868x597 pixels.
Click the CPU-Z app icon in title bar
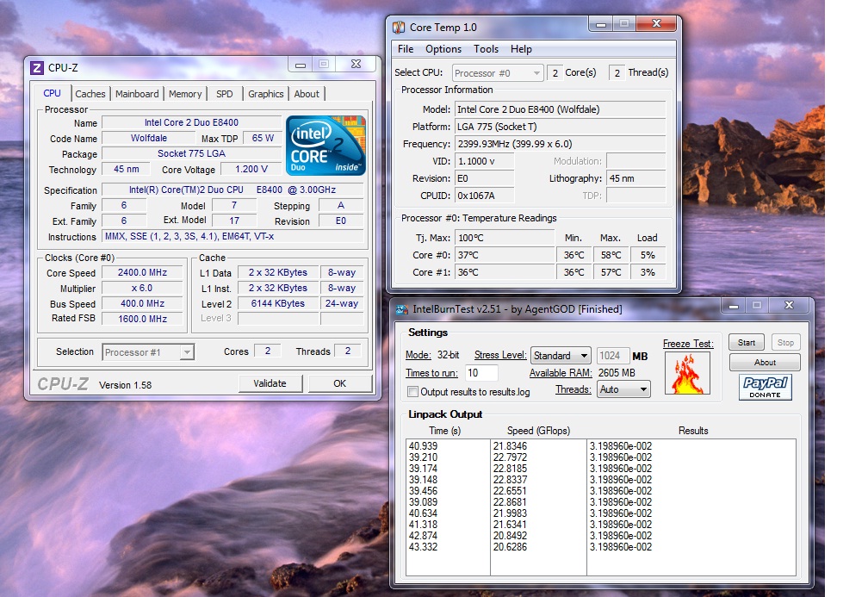(x=36, y=67)
